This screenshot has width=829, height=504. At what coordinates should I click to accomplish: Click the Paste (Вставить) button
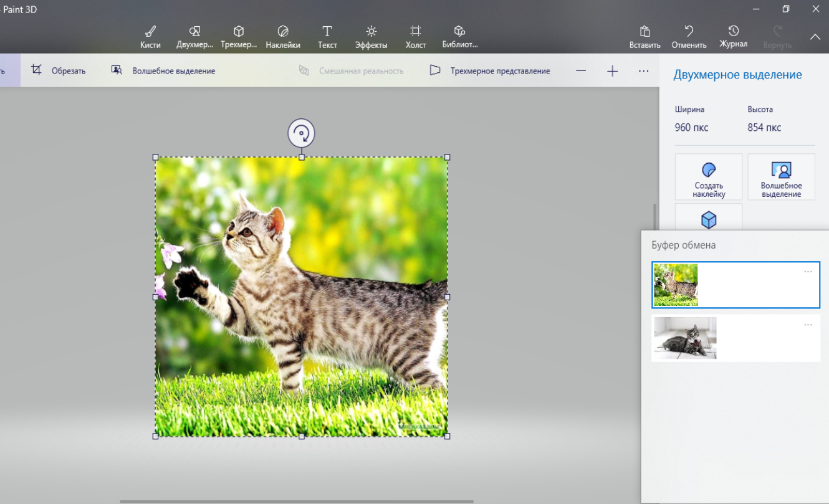[645, 37]
